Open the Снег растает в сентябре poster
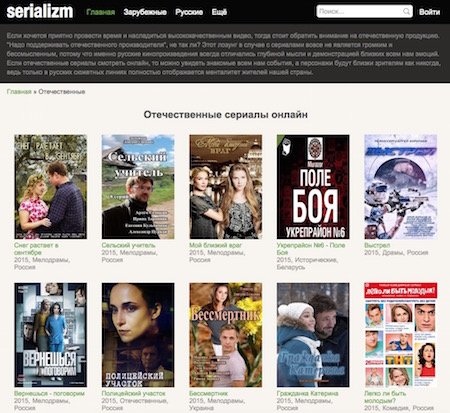Screen dimensions: 450x413 (51, 187)
